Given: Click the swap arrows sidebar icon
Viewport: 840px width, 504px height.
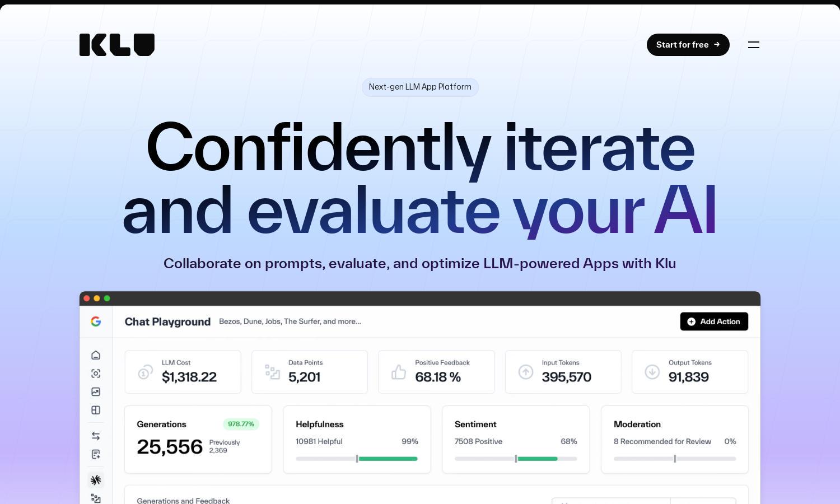Looking at the screenshot, I should coord(96,436).
